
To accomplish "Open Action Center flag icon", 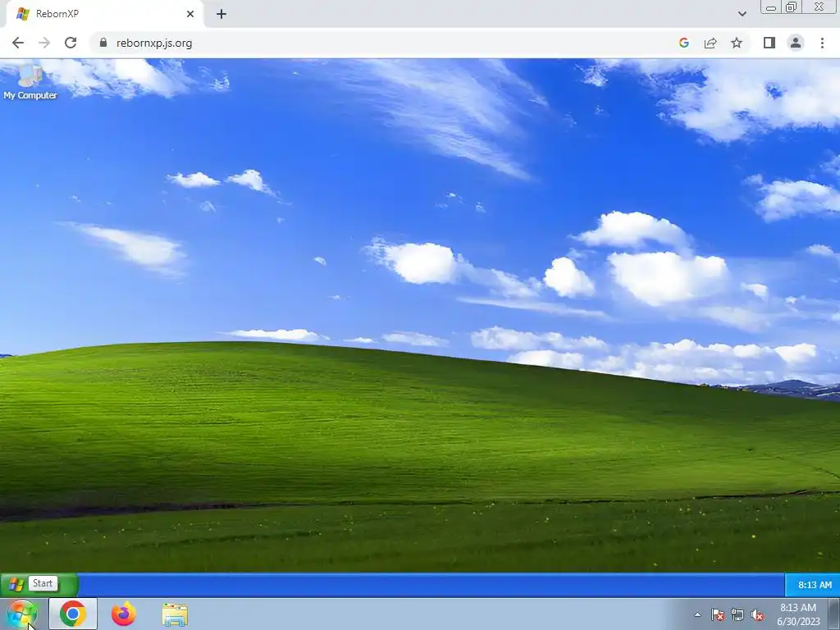I will 717,614.
